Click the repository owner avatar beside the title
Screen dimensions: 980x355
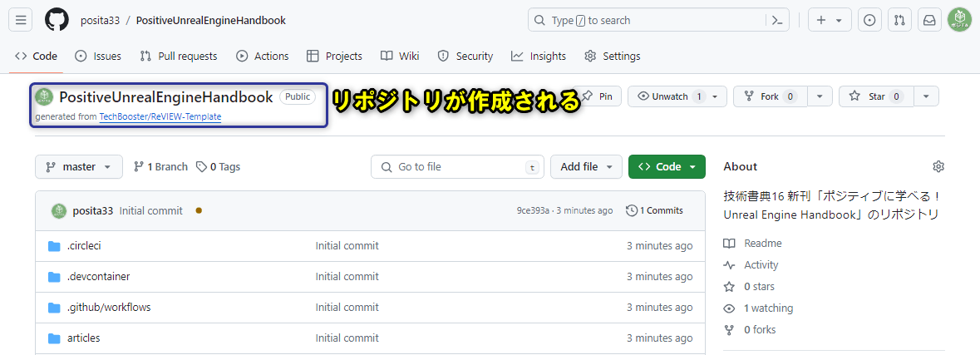pos(44,97)
